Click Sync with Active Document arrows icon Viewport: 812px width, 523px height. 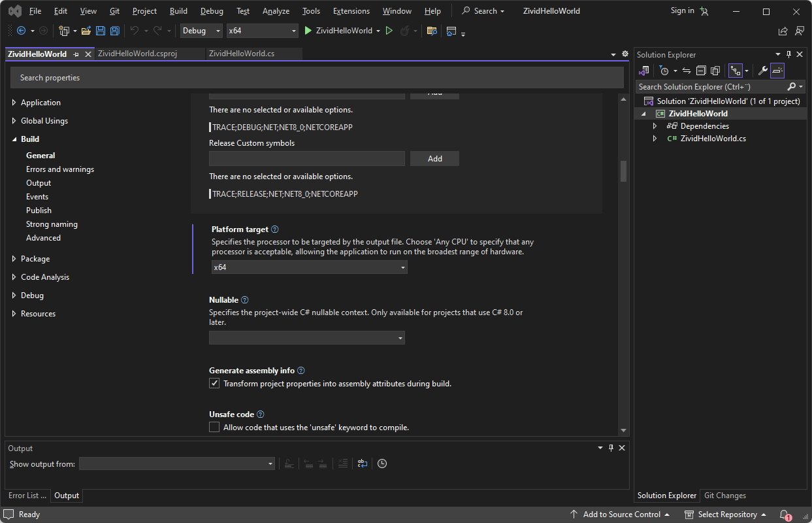click(687, 71)
